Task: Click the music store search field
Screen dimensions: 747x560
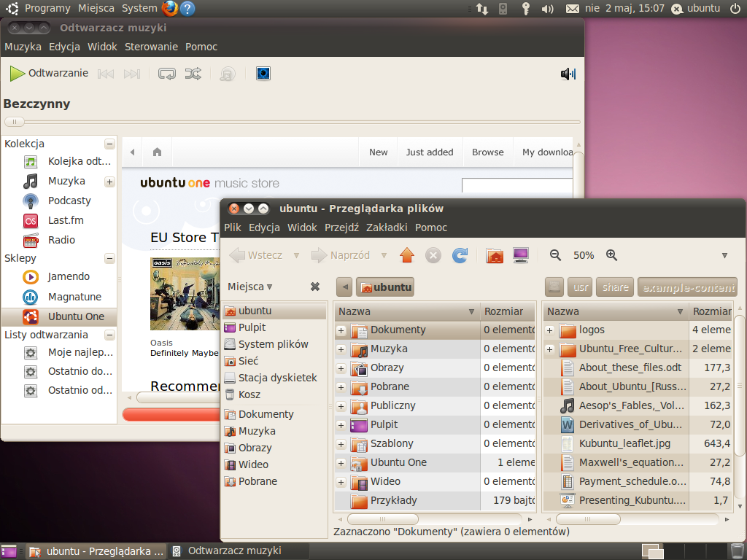Action: pos(517,185)
